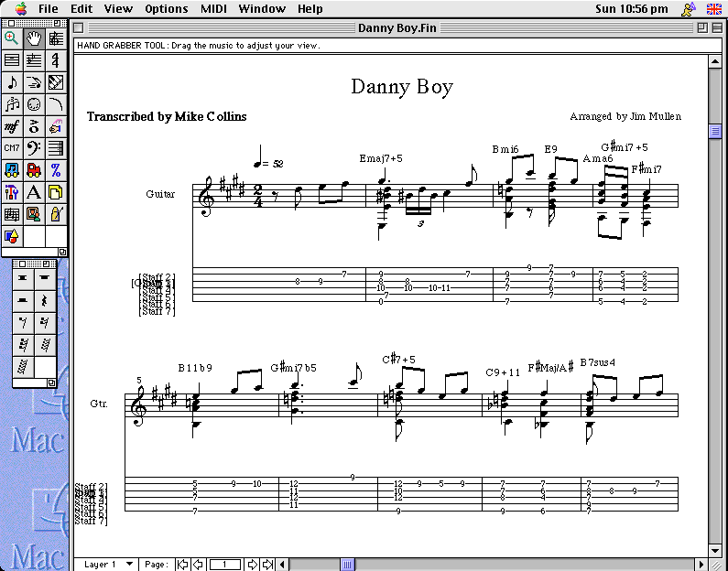The image size is (728, 571).
Task: Select the Key Signature tool
Action: [34, 60]
